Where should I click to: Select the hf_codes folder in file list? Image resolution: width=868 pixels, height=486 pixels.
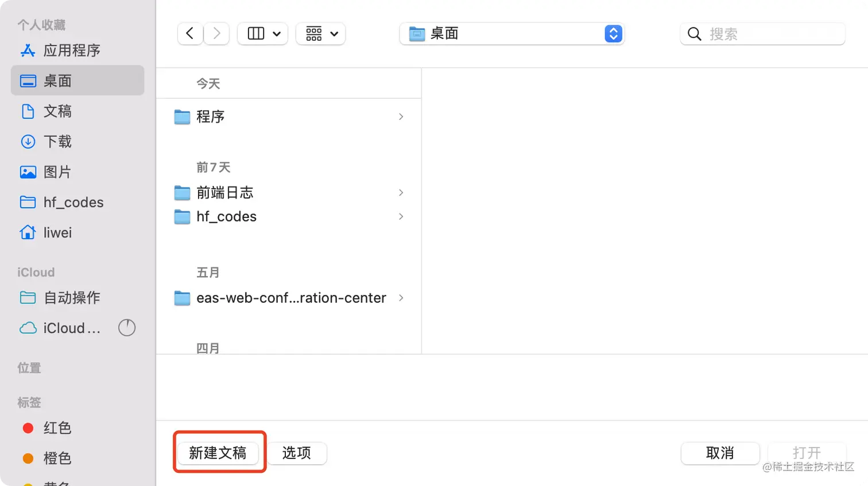(289, 216)
